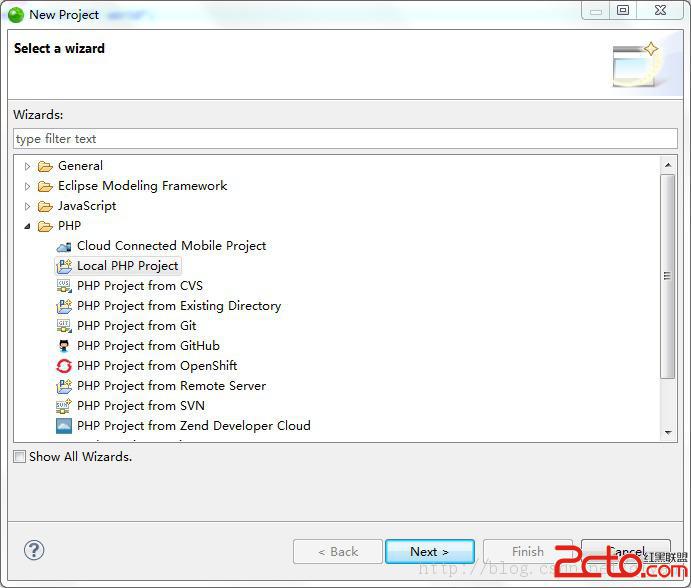Image resolution: width=691 pixels, height=588 pixels.
Task: Open help with the question mark icon
Action: tap(34, 550)
